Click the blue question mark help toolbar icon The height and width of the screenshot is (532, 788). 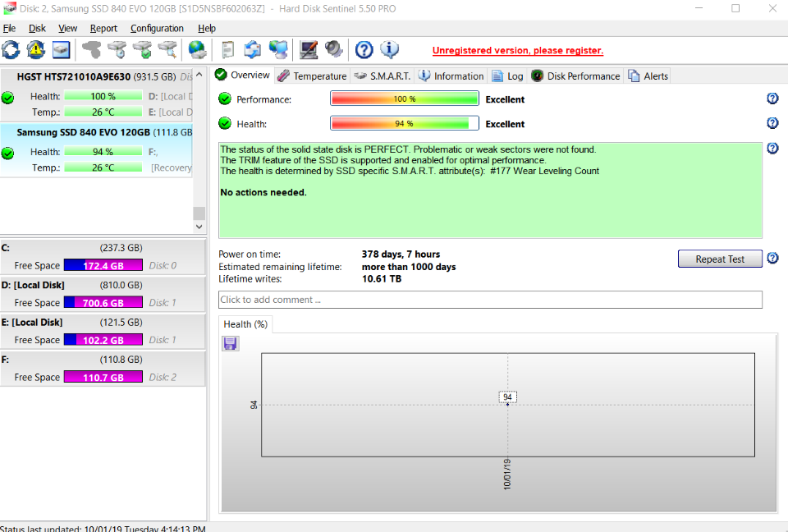[x=364, y=50]
